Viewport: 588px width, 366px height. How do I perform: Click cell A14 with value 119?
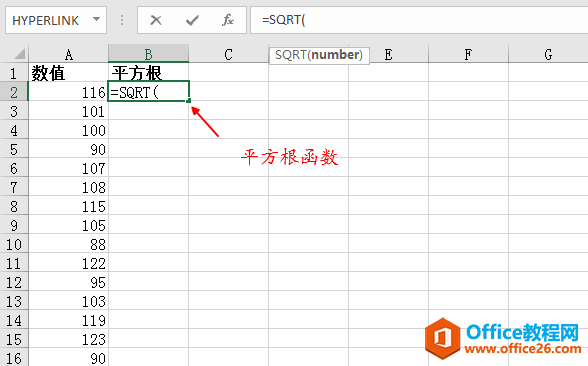(x=68, y=320)
